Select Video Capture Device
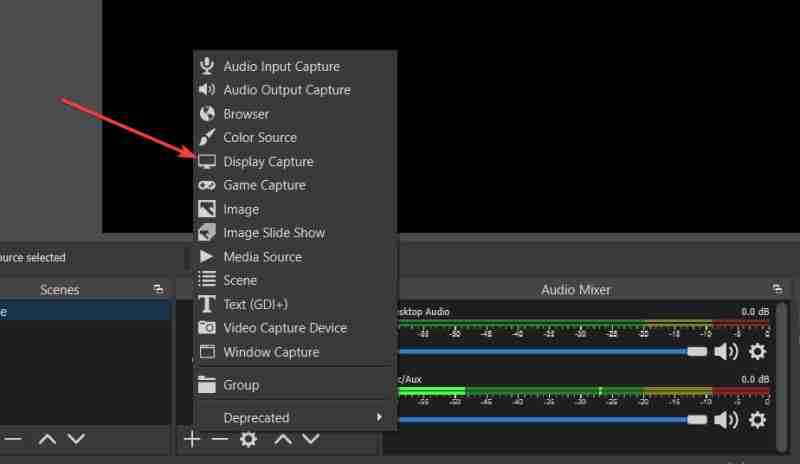800x464 pixels. tap(295, 328)
